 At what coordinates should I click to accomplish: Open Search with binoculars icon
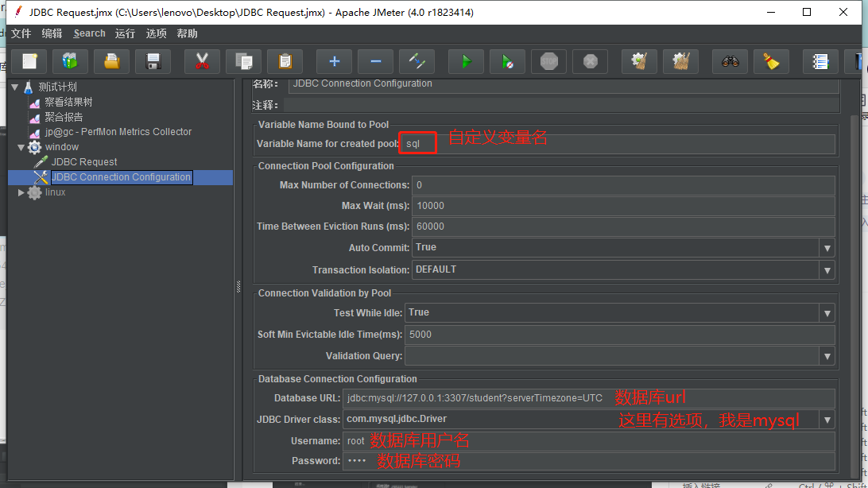(x=730, y=61)
